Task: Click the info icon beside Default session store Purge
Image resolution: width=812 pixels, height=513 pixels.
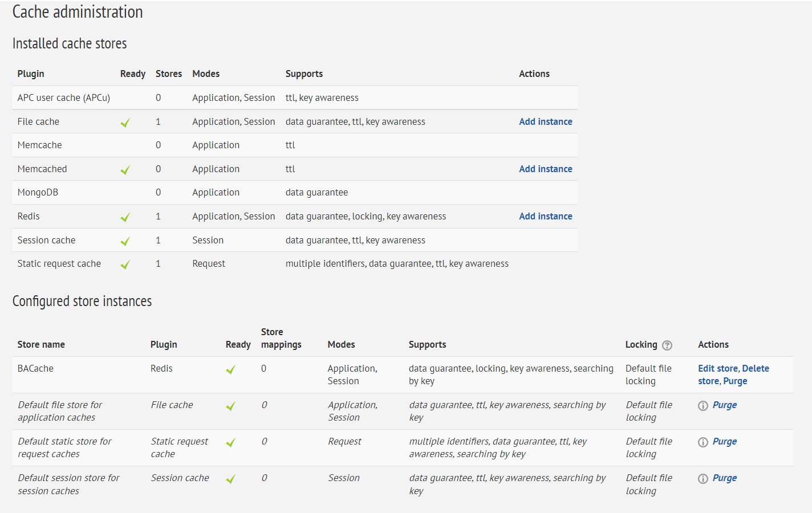Action: point(703,478)
